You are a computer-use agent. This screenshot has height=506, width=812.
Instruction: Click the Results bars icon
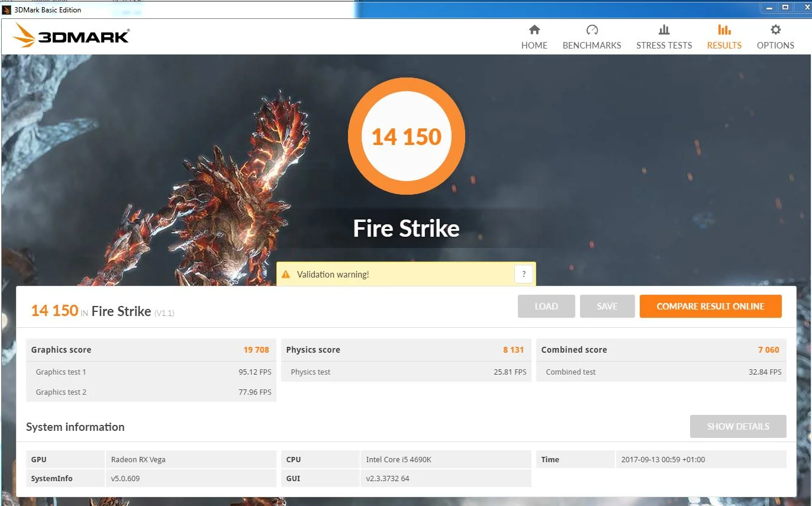724,30
